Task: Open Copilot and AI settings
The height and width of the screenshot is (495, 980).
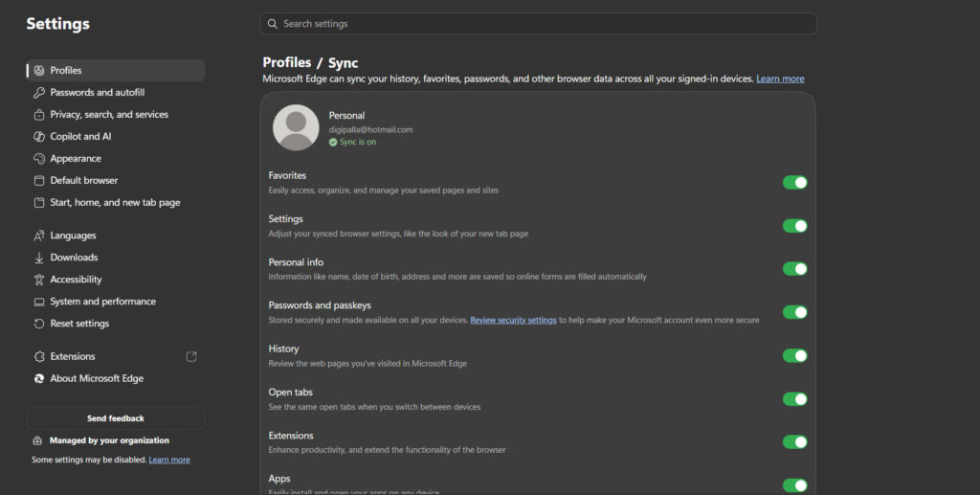Action: pos(116,136)
